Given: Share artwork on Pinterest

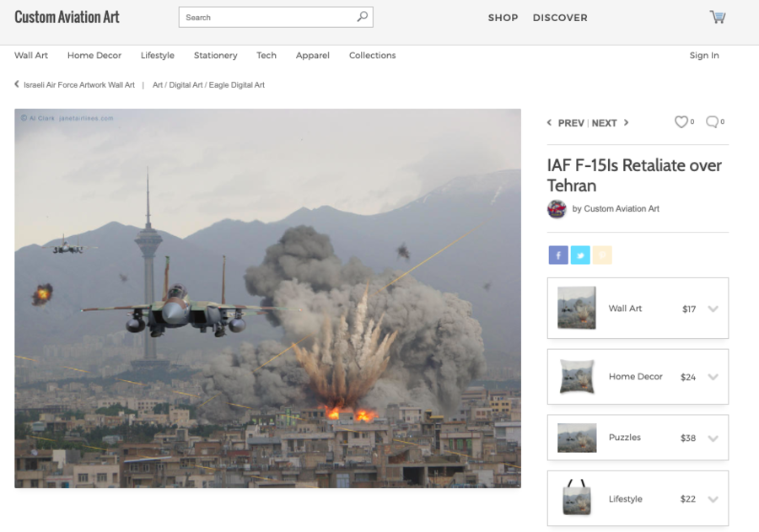Looking at the screenshot, I should [x=602, y=255].
